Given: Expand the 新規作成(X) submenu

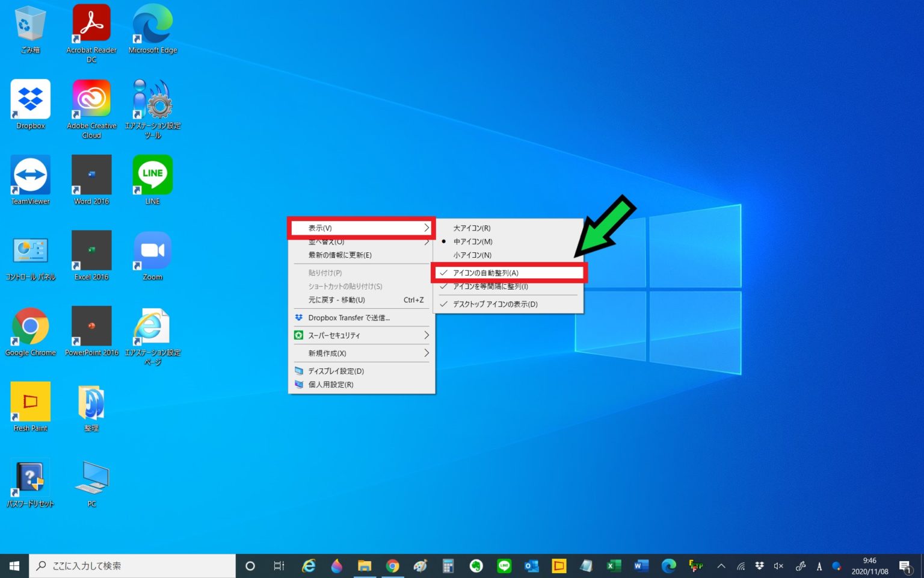Looking at the screenshot, I should 361,353.
